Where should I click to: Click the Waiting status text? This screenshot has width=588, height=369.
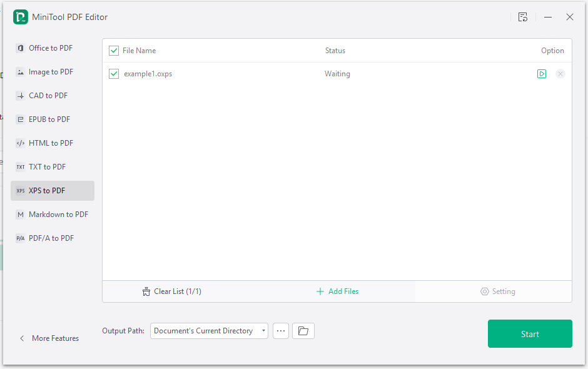click(338, 74)
